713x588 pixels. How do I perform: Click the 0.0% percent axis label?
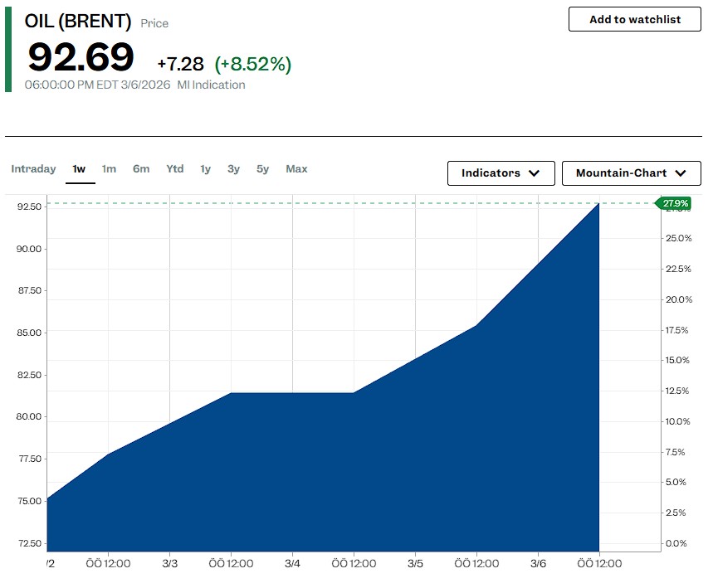pyautogui.click(x=676, y=543)
